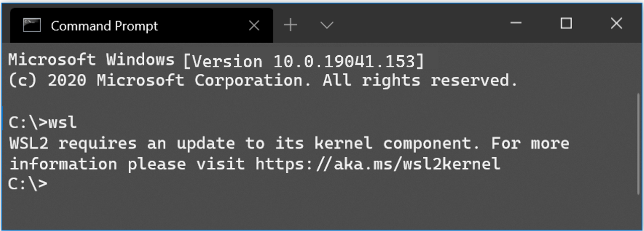This screenshot has width=644, height=231.
Task: Click the last empty C:\> prompt
Action: click(x=28, y=184)
